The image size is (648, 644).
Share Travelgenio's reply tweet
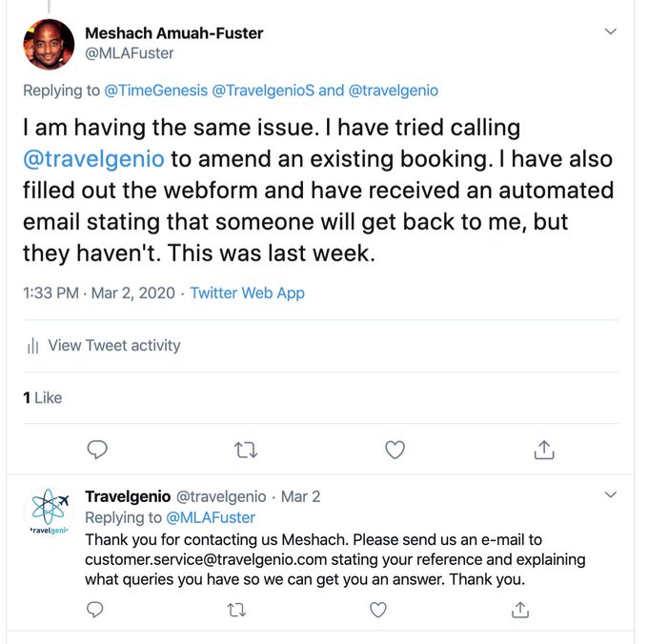(x=519, y=608)
